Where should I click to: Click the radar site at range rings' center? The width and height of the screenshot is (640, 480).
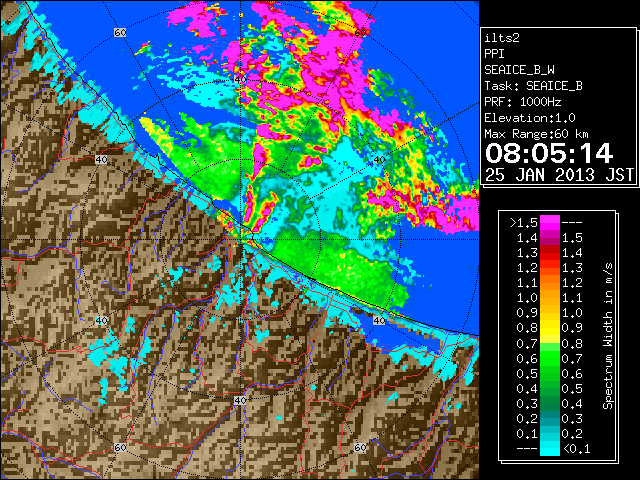[240, 240]
